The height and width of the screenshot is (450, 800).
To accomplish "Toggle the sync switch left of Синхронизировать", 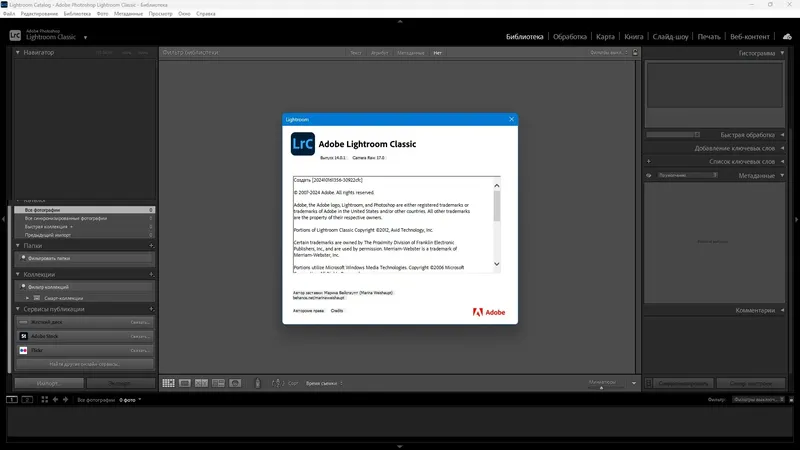I will point(648,383).
